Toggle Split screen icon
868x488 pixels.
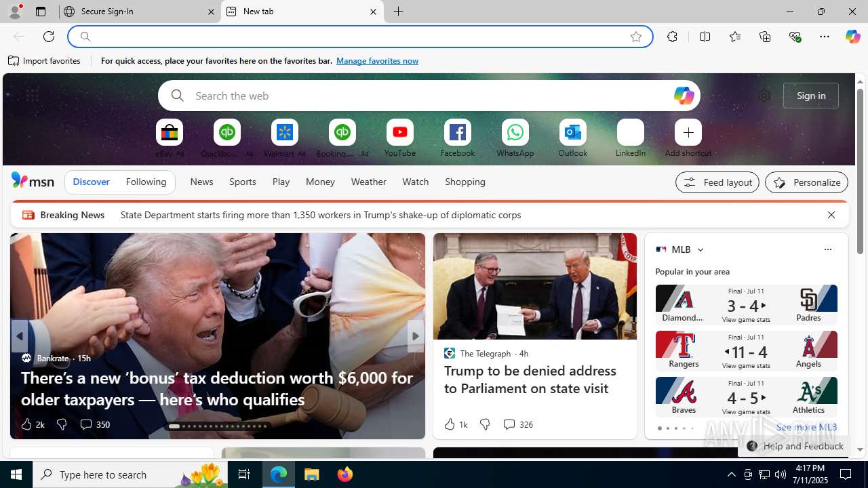tap(705, 37)
